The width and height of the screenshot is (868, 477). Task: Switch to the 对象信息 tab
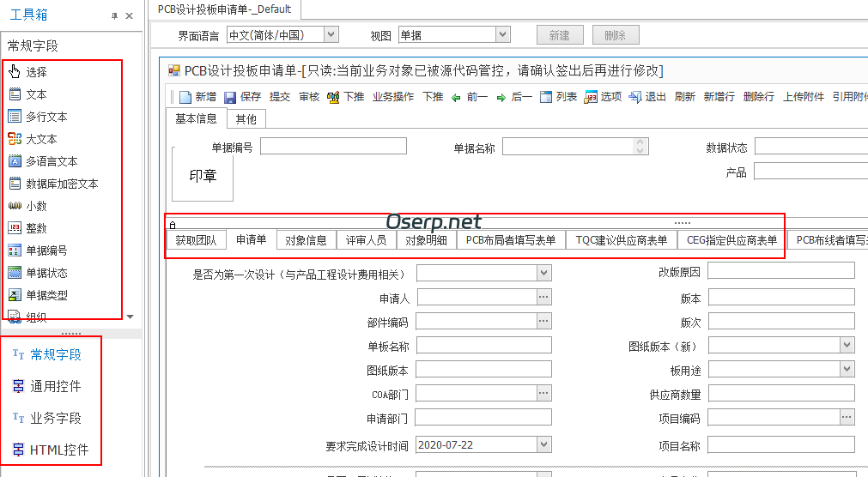307,240
